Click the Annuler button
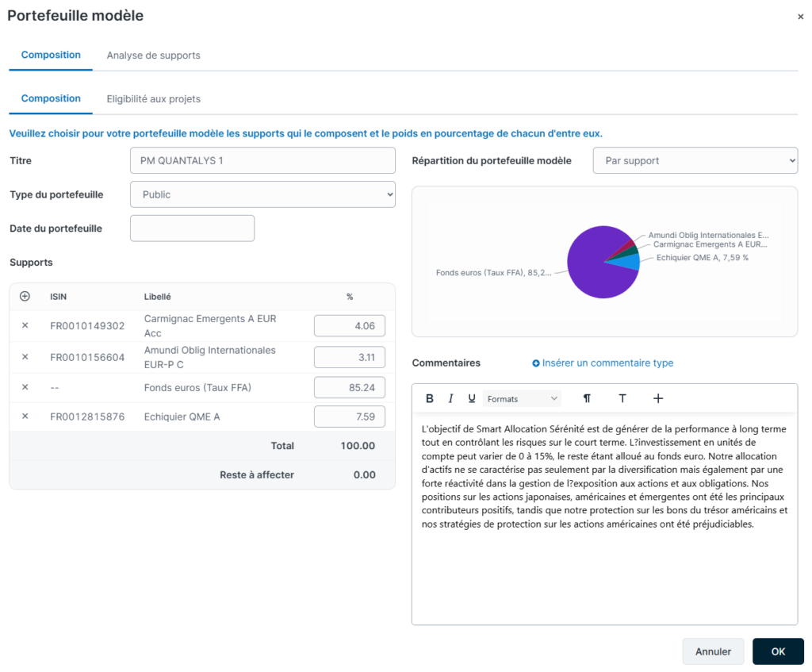 [713, 651]
